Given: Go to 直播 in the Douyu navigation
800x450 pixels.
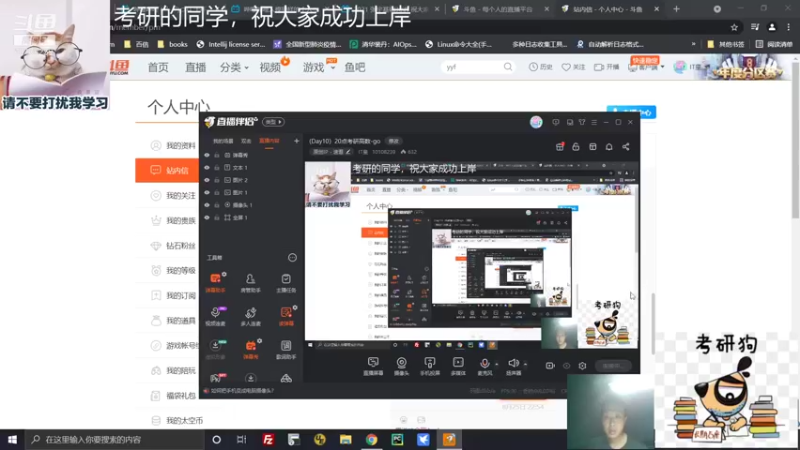Looking at the screenshot, I should click(x=195, y=67).
